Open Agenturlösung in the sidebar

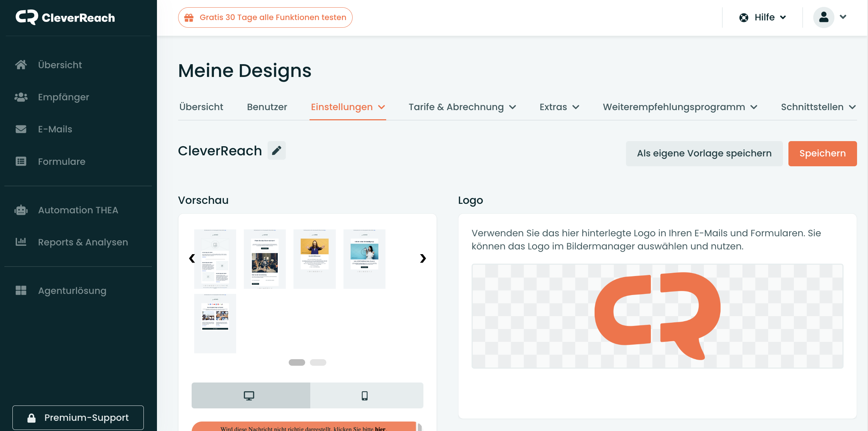[x=72, y=291]
